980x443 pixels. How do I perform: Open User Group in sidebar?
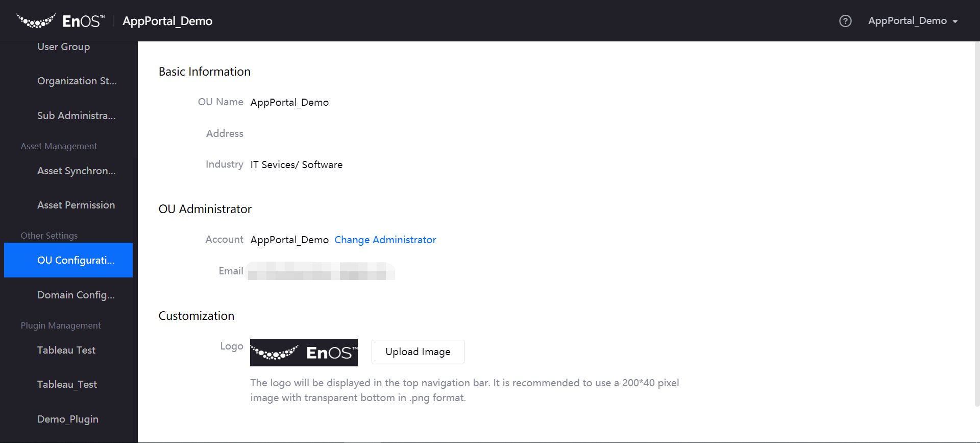63,46
